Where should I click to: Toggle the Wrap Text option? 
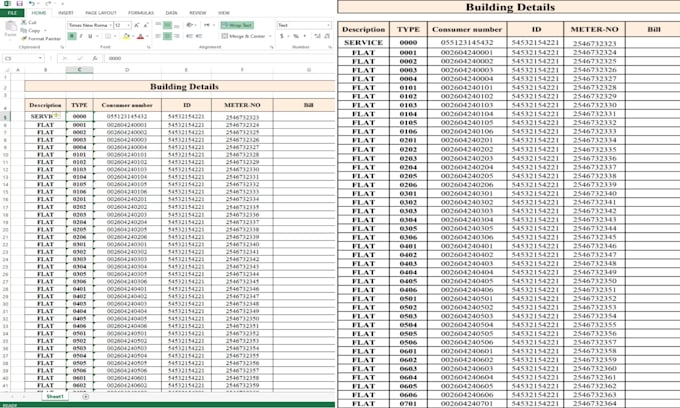[237, 25]
